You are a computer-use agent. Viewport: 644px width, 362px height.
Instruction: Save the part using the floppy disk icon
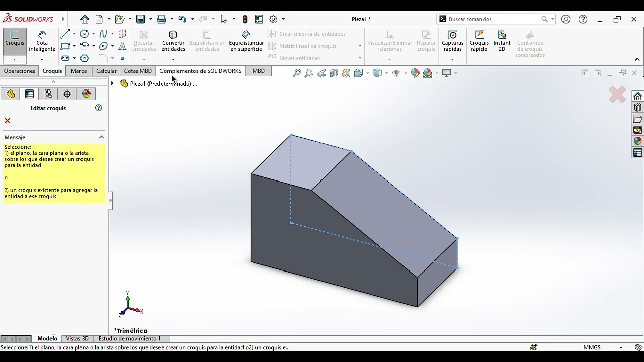[x=141, y=19]
